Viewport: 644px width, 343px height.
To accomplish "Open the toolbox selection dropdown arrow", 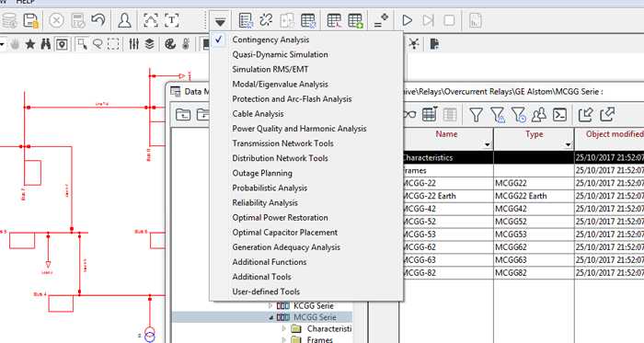I will point(220,21).
